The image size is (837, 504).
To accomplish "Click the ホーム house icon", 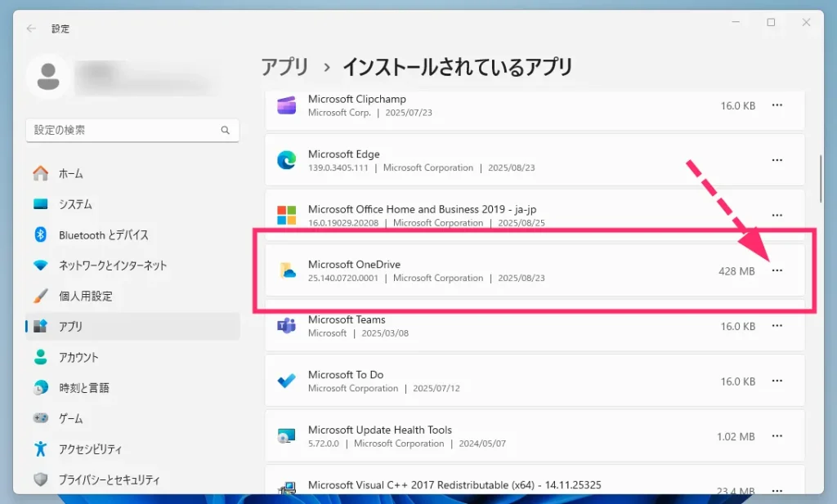I will pyautogui.click(x=41, y=173).
